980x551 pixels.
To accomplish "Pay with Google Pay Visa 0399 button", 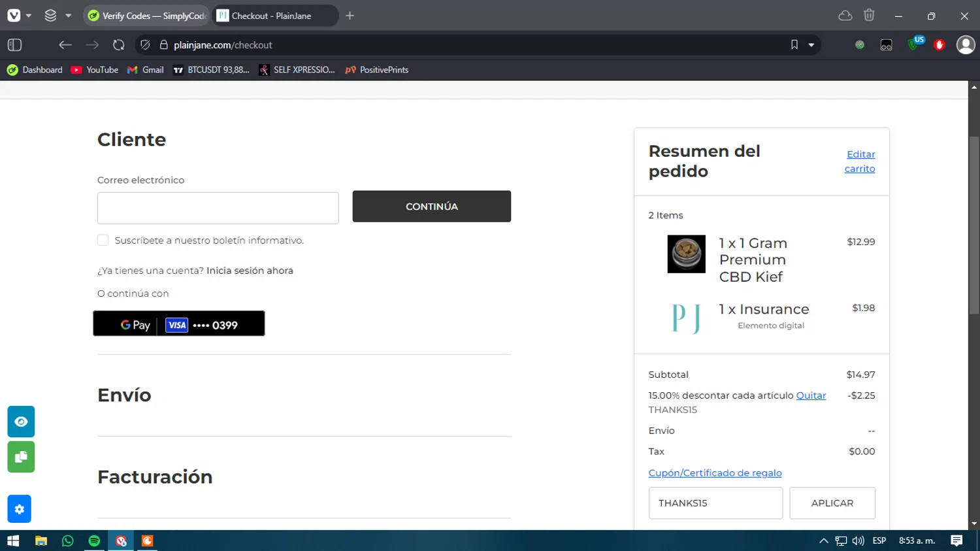I will (x=179, y=324).
